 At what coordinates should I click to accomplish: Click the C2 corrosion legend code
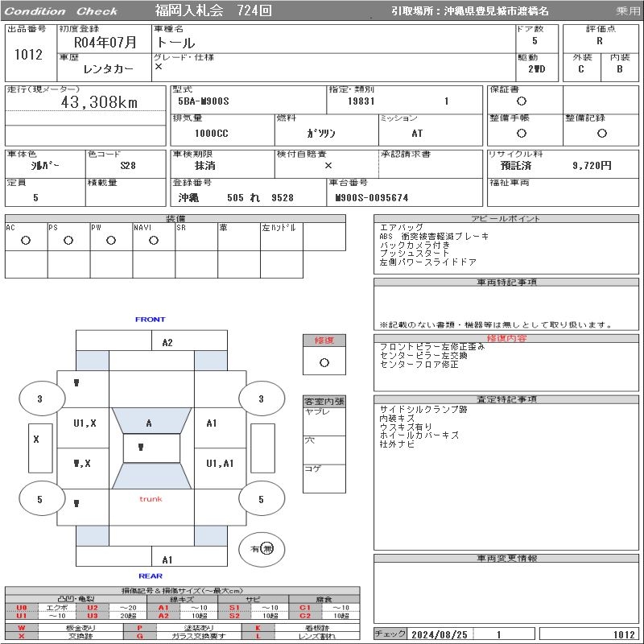305,616
